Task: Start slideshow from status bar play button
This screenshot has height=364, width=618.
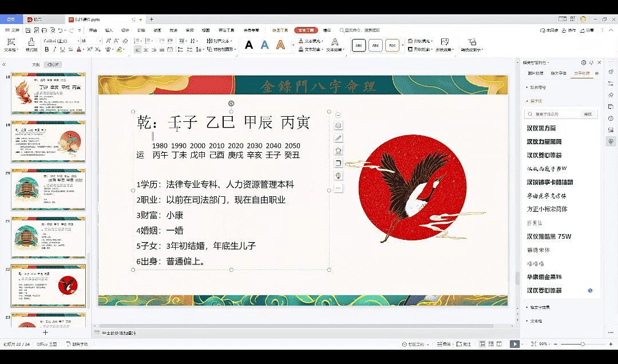Action: 515,344
